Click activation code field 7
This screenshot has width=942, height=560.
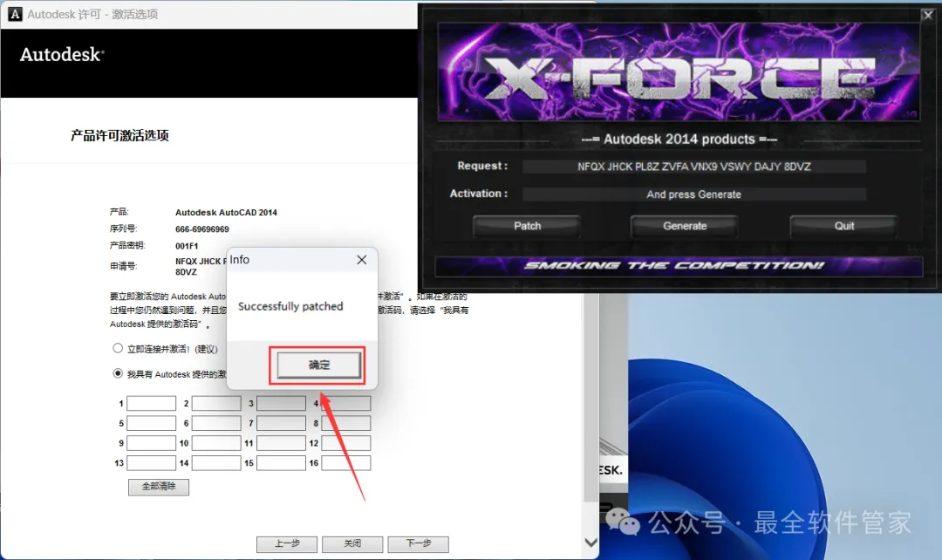pyautogui.click(x=281, y=423)
